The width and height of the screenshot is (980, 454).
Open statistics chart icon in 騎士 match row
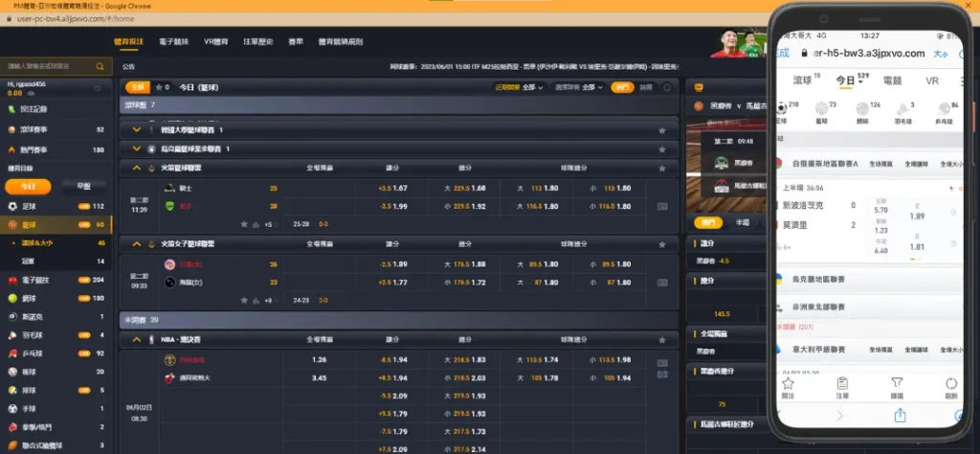(256, 224)
